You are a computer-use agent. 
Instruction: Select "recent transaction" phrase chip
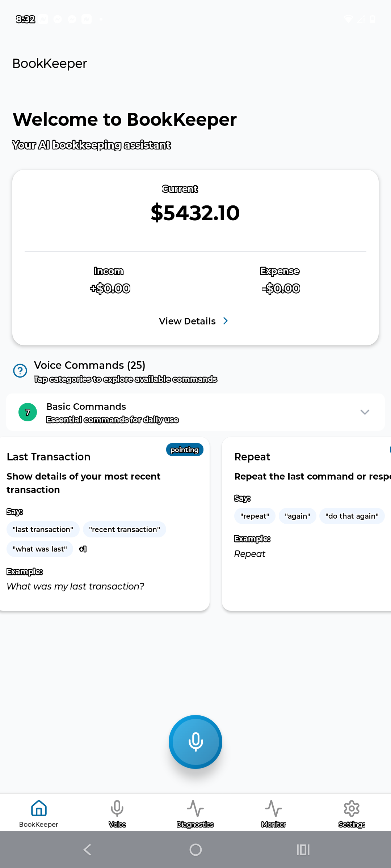(x=125, y=529)
